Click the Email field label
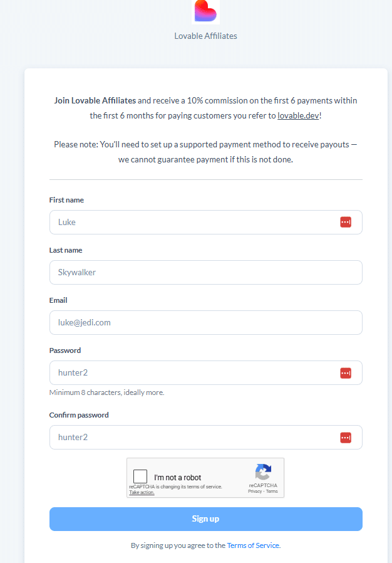 pyautogui.click(x=58, y=300)
